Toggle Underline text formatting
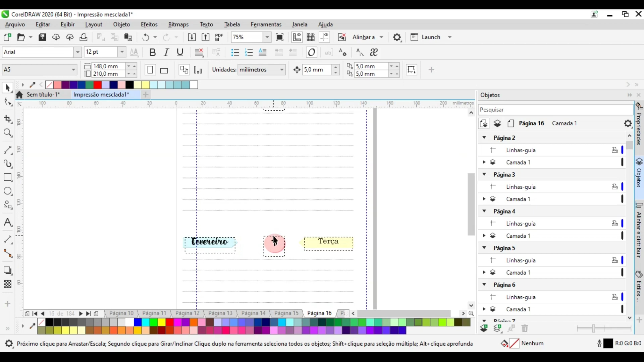The image size is (644, 362). pos(180,52)
